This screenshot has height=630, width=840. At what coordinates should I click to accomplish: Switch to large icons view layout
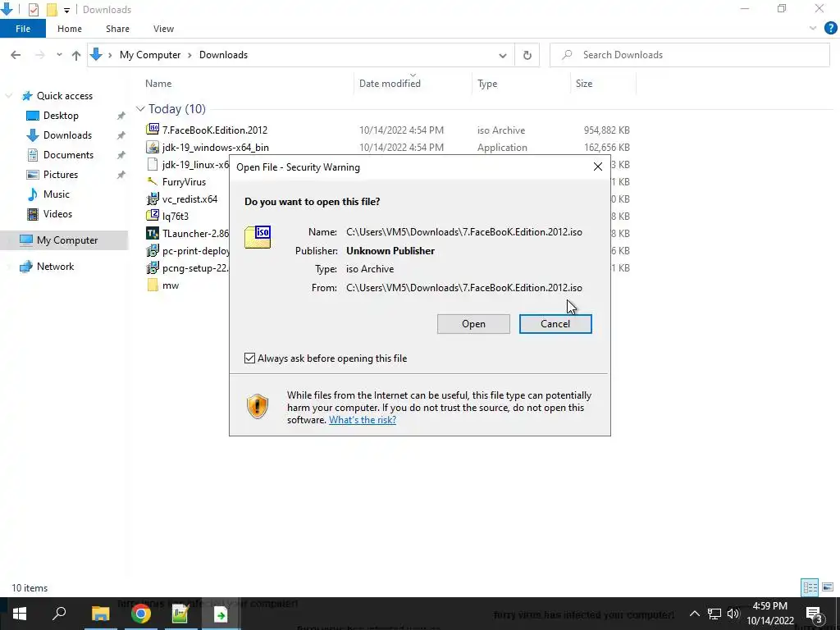[x=828, y=587]
